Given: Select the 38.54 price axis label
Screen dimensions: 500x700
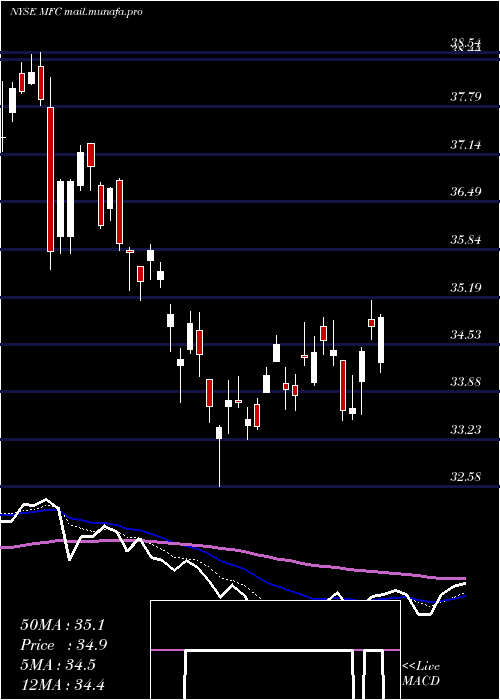Looking at the screenshot, I should tap(466, 43).
